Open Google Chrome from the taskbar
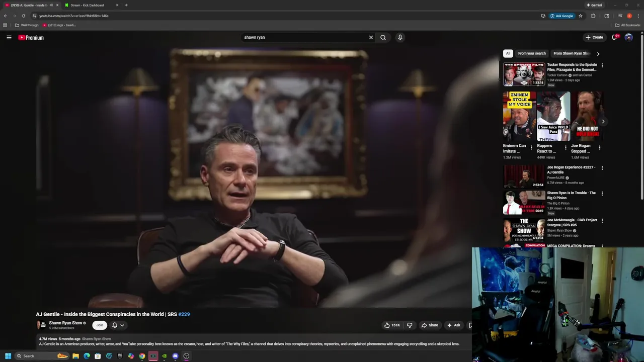644x362 pixels. click(142, 356)
